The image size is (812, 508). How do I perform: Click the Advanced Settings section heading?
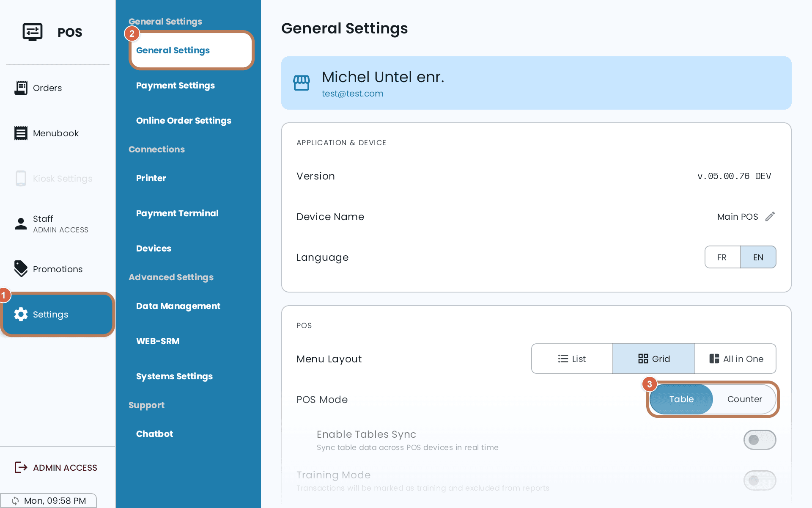click(171, 277)
